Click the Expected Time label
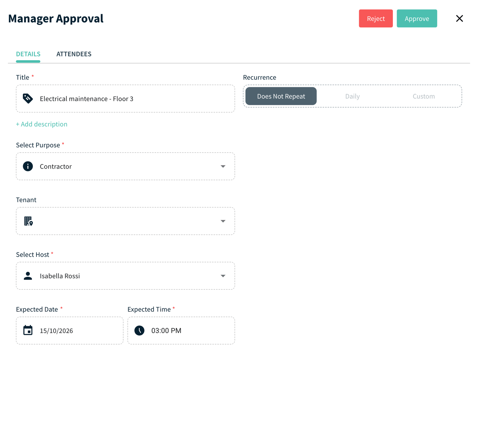This screenshot has height=448, width=478. point(149,309)
